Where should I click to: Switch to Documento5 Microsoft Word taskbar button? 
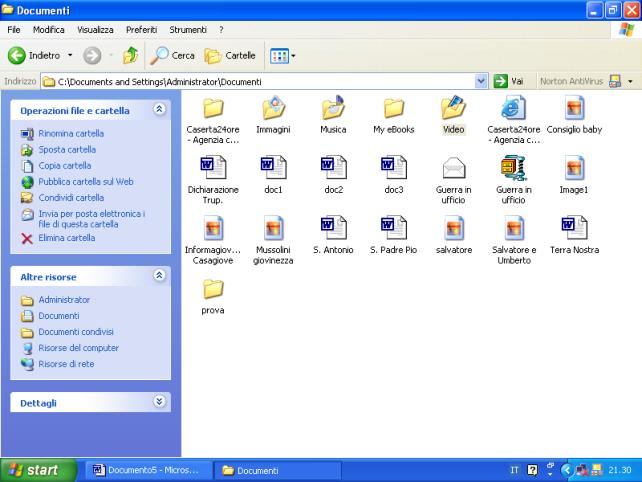click(148, 470)
